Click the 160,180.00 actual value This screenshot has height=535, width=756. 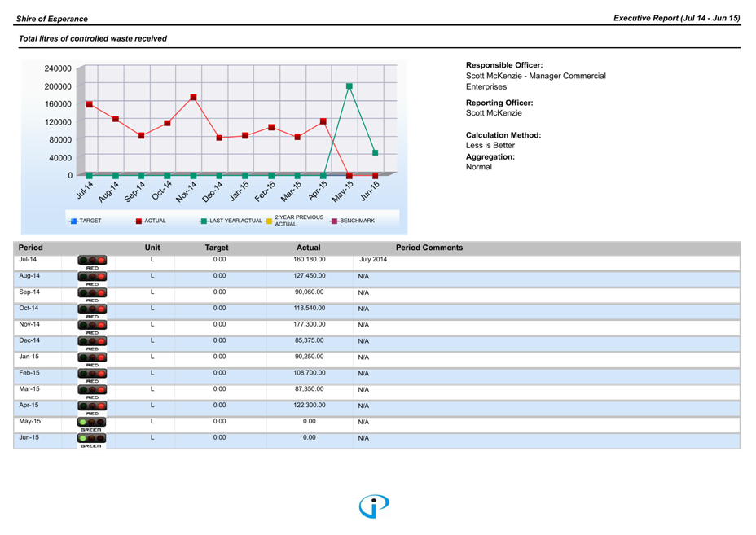pyautogui.click(x=309, y=259)
